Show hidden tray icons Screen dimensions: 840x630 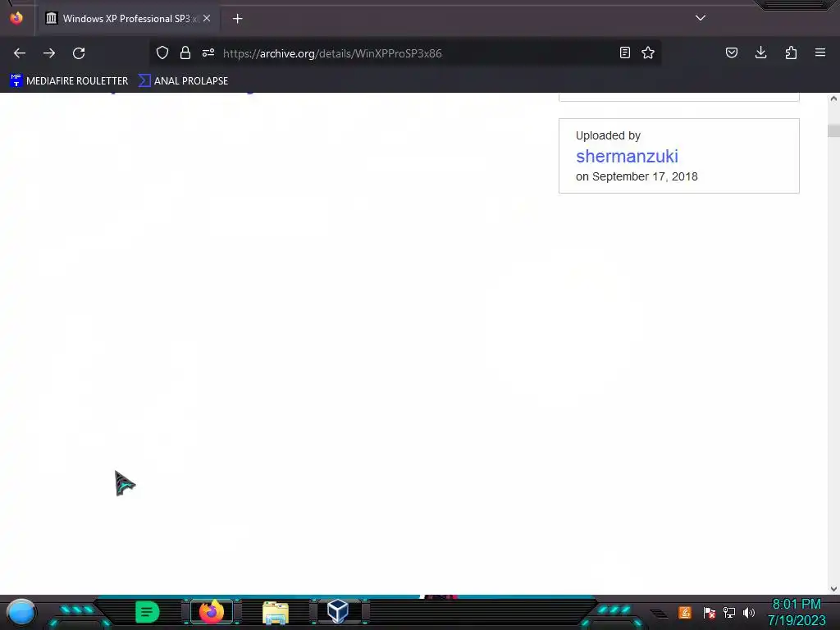click(659, 614)
